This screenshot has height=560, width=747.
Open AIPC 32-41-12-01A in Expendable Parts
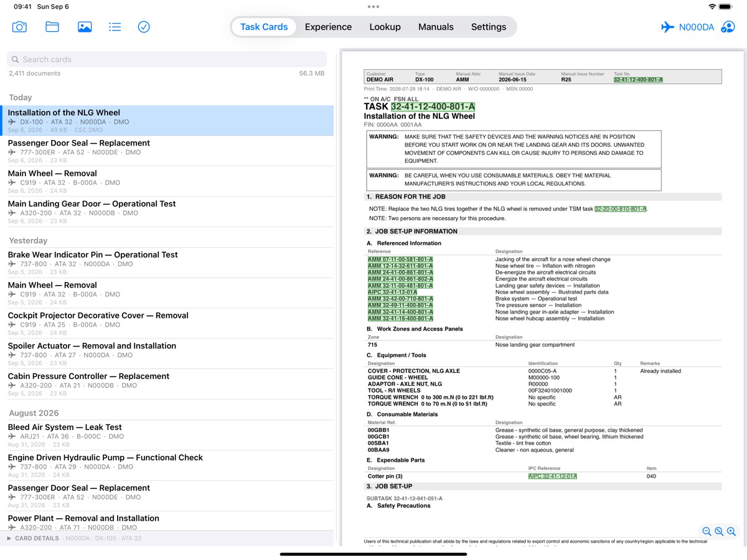coord(552,476)
